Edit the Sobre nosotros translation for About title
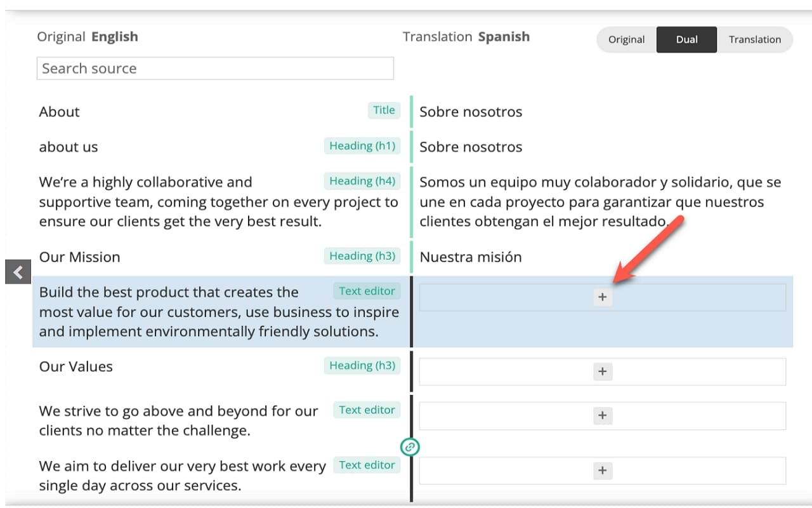 [471, 112]
